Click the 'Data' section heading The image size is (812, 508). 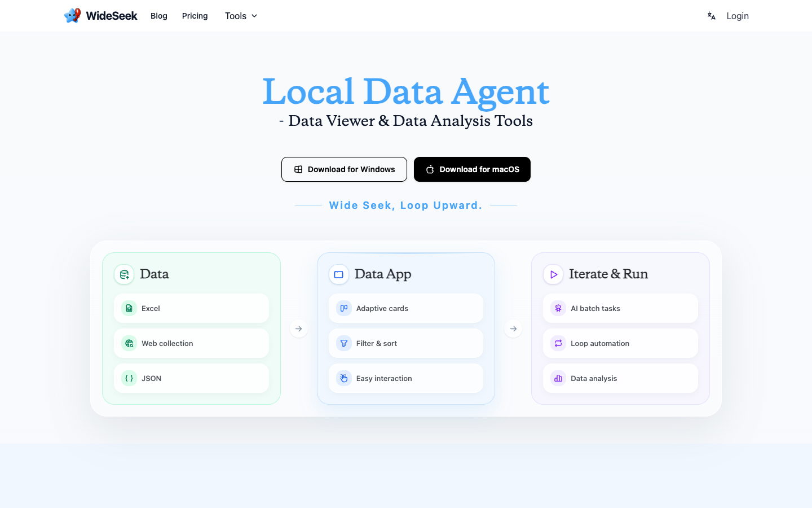click(155, 274)
